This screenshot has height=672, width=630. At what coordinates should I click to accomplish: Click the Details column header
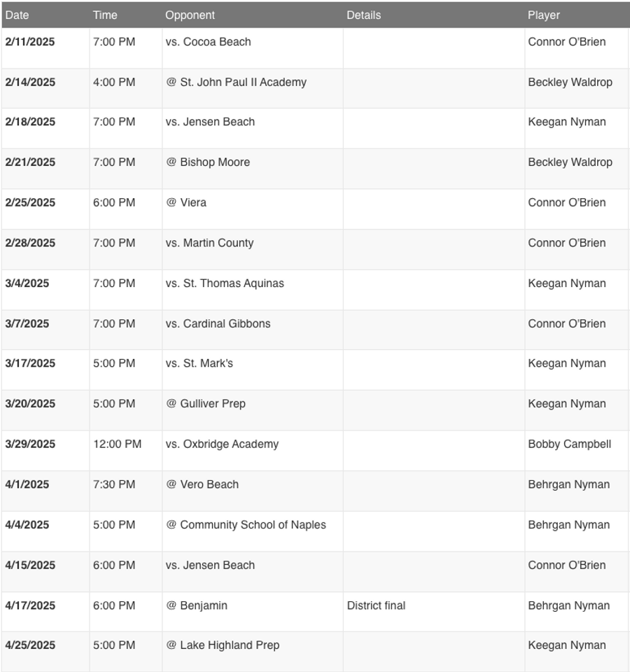pos(363,15)
